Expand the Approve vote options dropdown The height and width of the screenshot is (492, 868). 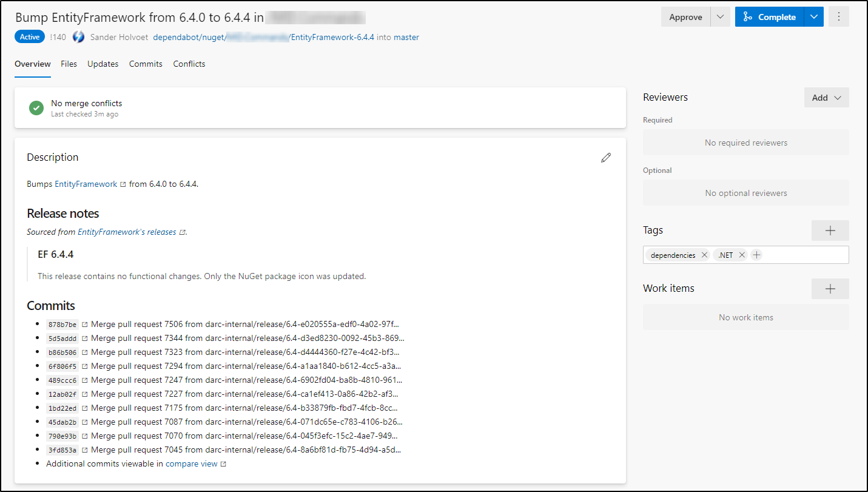(x=720, y=17)
